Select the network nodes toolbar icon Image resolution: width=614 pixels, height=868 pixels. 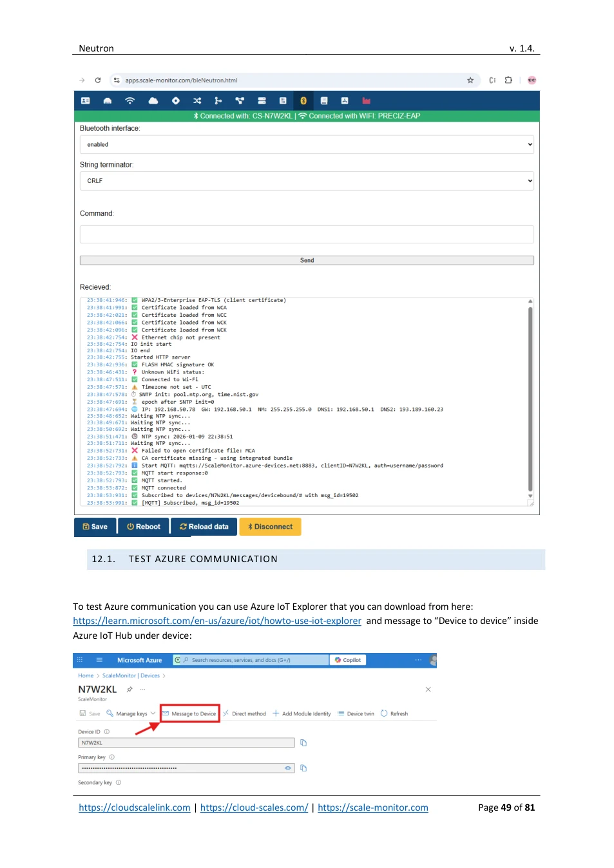tap(240, 100)
